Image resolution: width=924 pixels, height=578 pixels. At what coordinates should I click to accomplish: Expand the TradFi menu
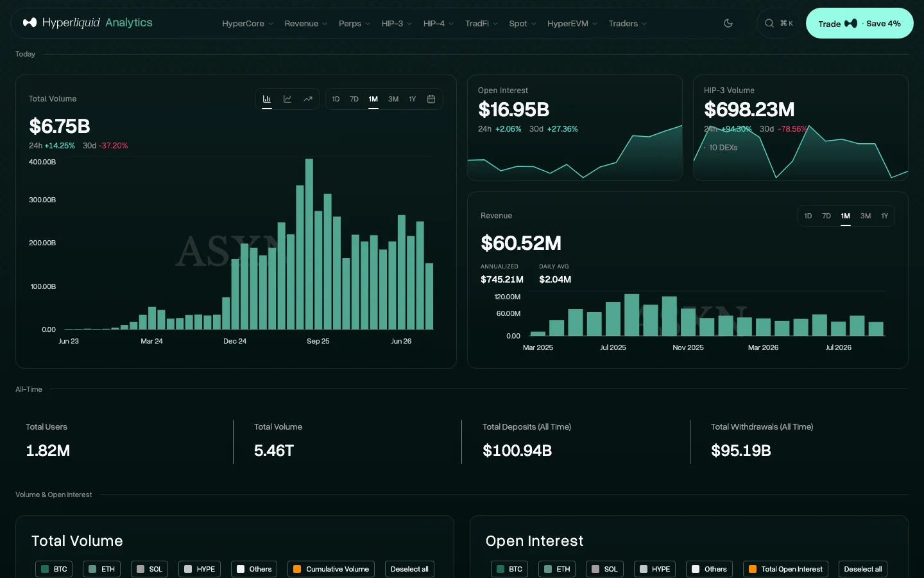click(x=481, y=24)
